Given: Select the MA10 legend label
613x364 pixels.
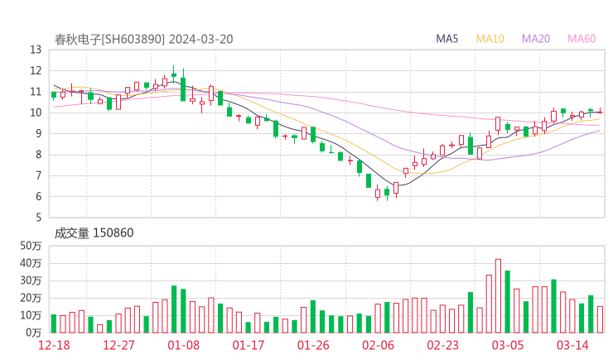Looking at the screenshot, I should click(490, 39).
